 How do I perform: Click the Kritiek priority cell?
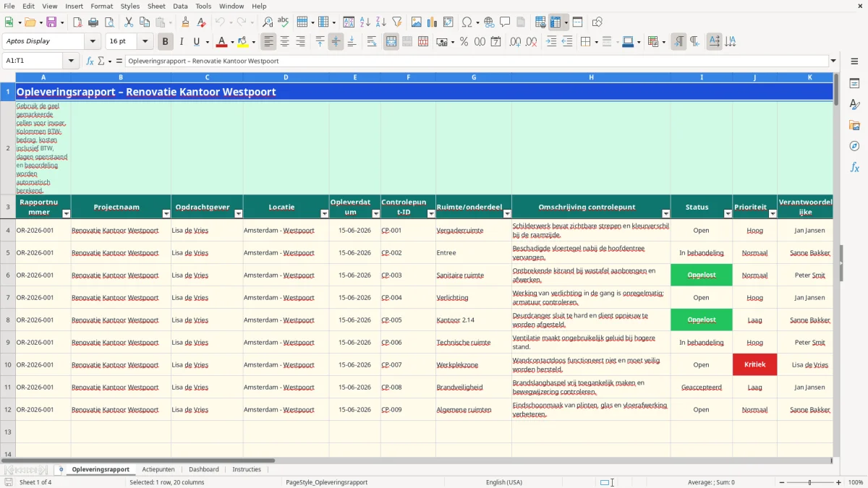coord(754,365)
